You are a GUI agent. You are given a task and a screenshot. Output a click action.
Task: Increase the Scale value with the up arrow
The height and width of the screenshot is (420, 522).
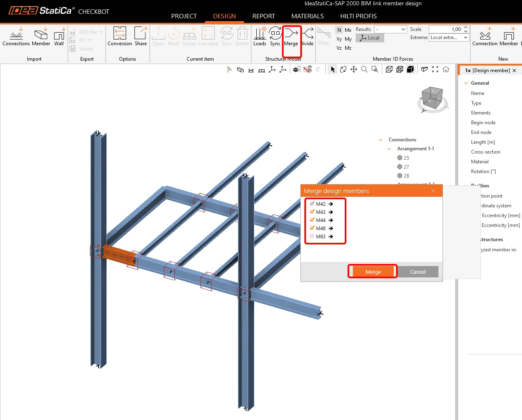[466, 27]
